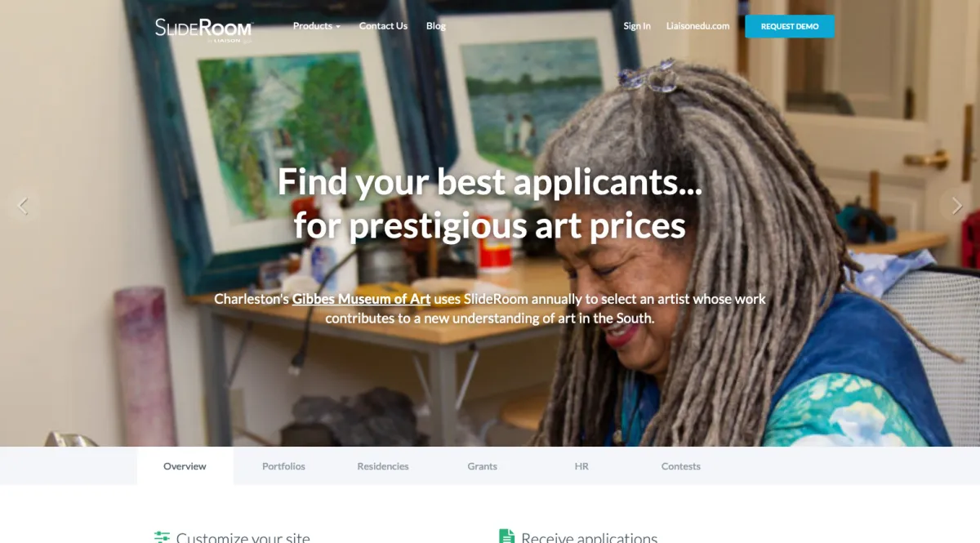
Task: Advance to next carousel slide arrow
Action: (956, 206)
